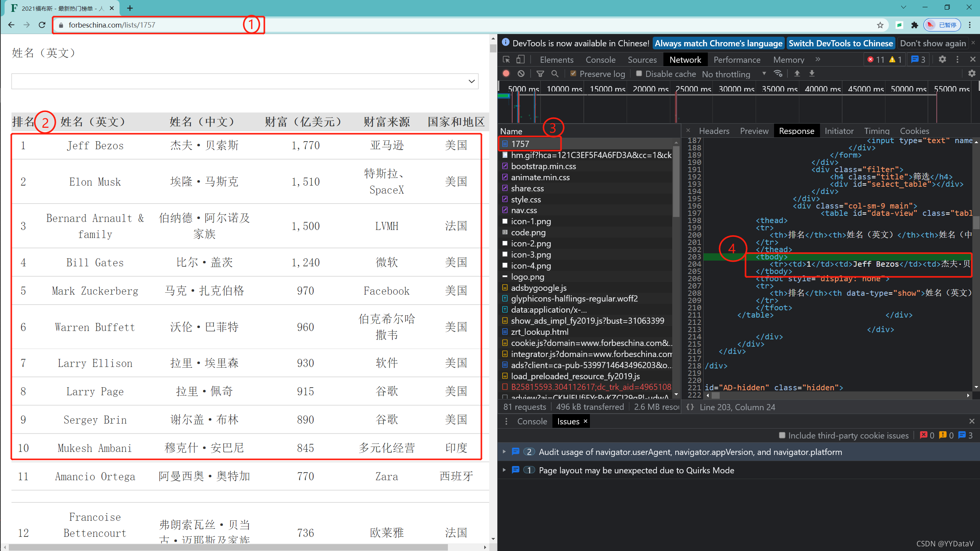Switch to the Elements tab
The image size is (980, 551).
pyautogui.click(x=556, y=60)
